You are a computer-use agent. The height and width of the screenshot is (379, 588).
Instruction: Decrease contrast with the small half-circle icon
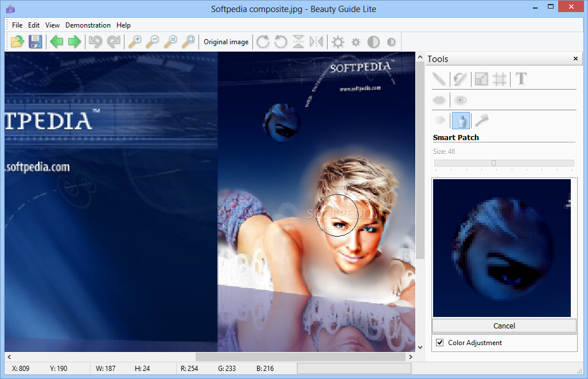[391, 42]
